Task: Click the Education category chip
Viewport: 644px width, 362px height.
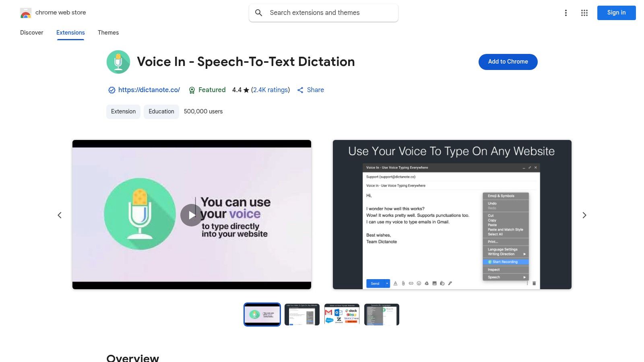Action: (x=161, y=111)
